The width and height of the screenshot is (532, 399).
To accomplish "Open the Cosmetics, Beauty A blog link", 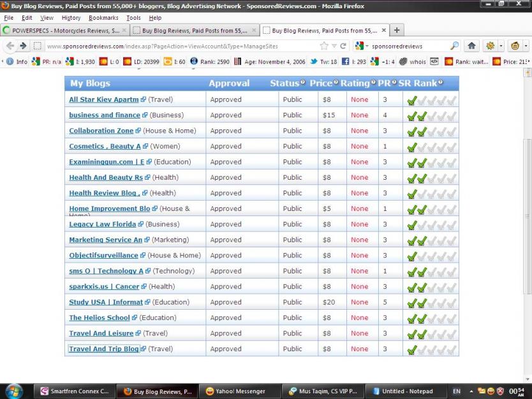I will [x=105, y=146].
